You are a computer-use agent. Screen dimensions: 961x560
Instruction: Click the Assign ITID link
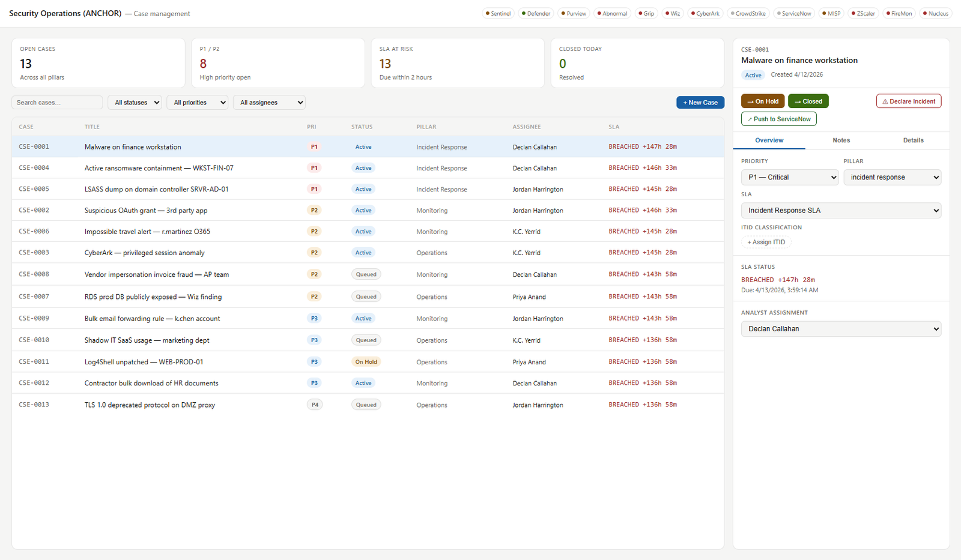pos(766,242)
